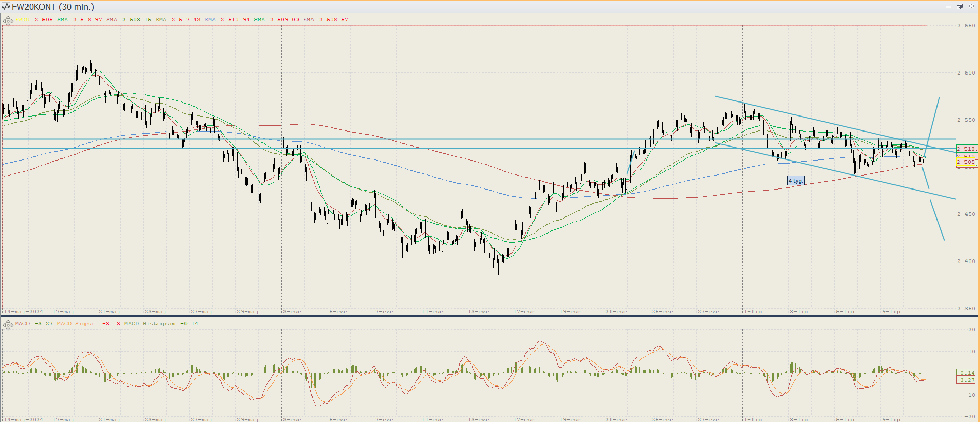Minimize the FW20KONT chart window
This screenshot has height=422, width=980.
pyautogui.click(x=948, y=7)
